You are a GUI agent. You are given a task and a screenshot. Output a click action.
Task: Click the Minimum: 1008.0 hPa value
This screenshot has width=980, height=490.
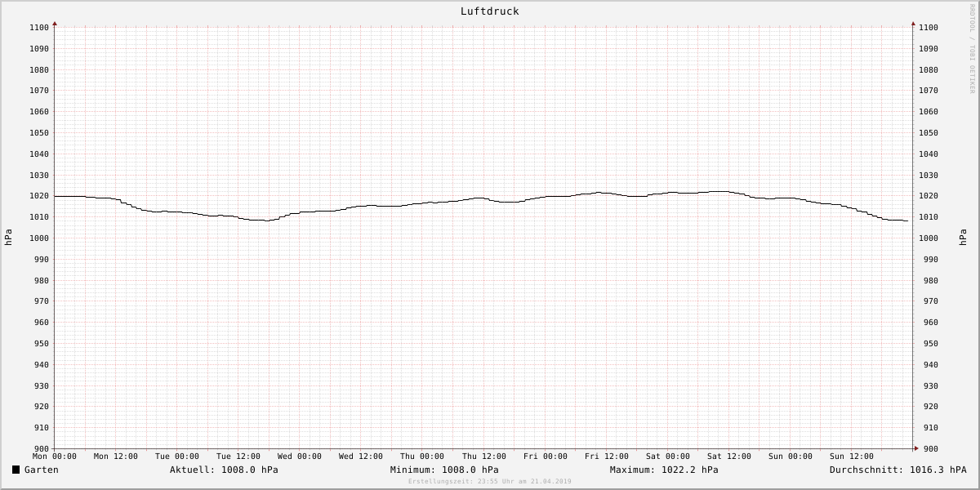(444, 470)
